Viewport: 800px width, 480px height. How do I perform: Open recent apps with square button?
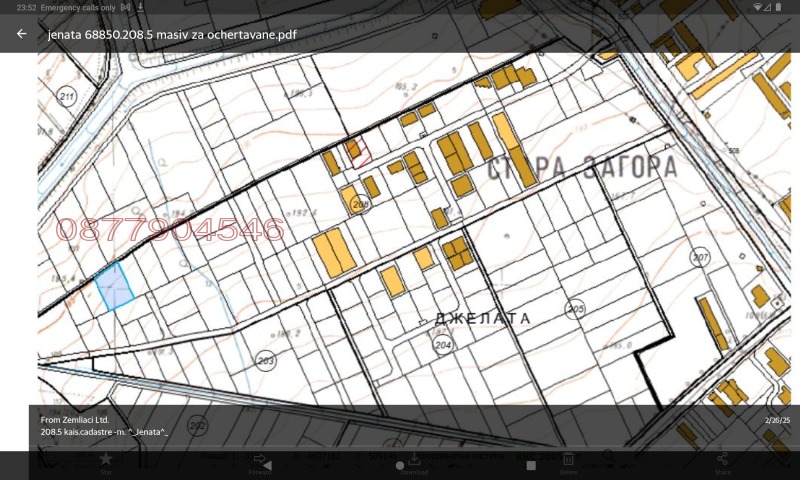(x=531, y=465)
